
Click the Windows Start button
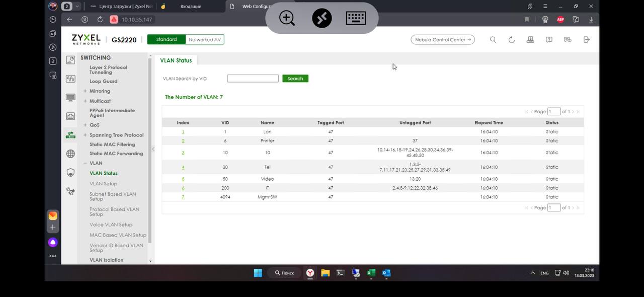(258, 273)
